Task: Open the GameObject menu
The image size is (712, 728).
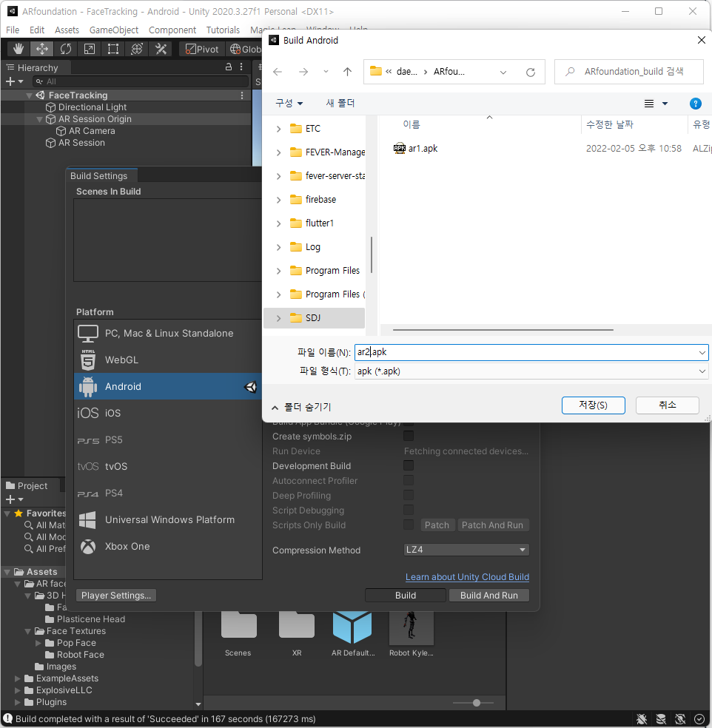Action: pos(114,30)
